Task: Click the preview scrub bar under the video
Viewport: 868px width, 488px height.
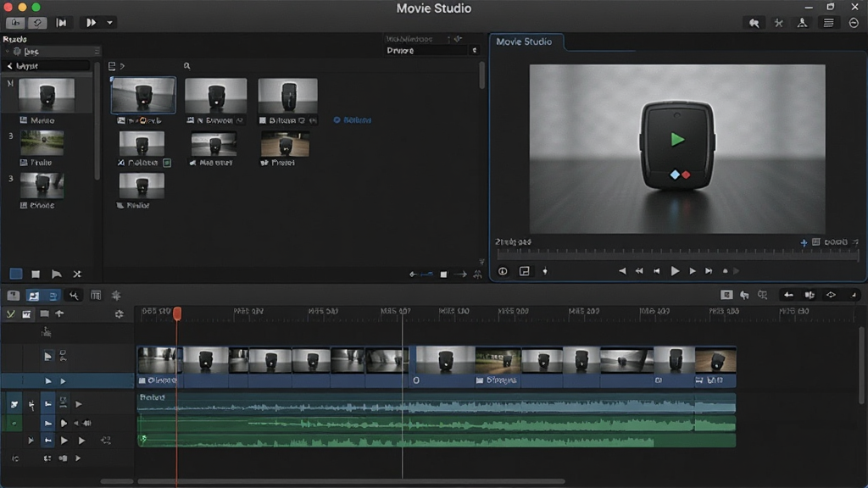Action: coord(677,255)
